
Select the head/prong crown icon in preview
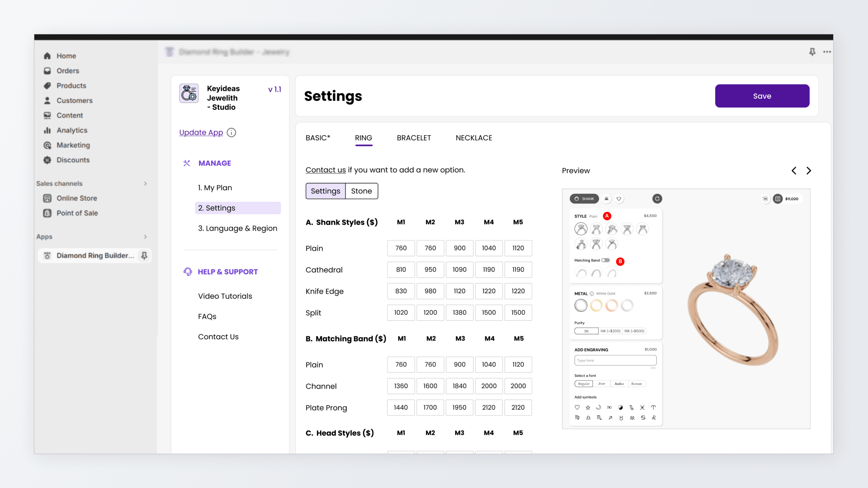tap(607, 199)
